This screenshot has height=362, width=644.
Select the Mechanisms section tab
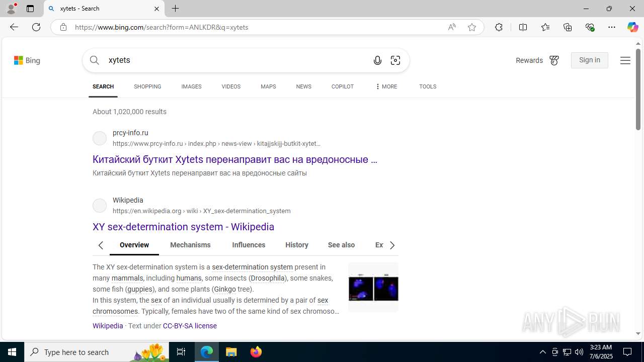click(x=190, y=245)
